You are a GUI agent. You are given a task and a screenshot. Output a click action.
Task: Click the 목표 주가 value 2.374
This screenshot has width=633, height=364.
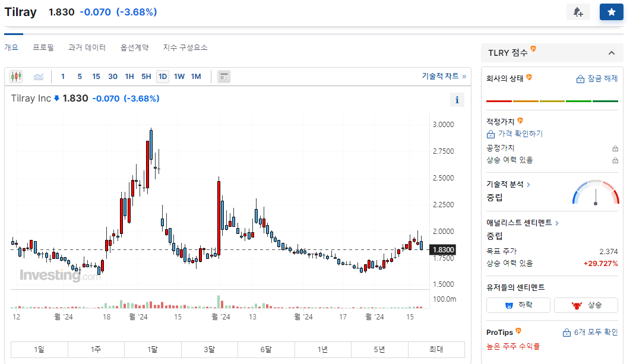point(609,251)
